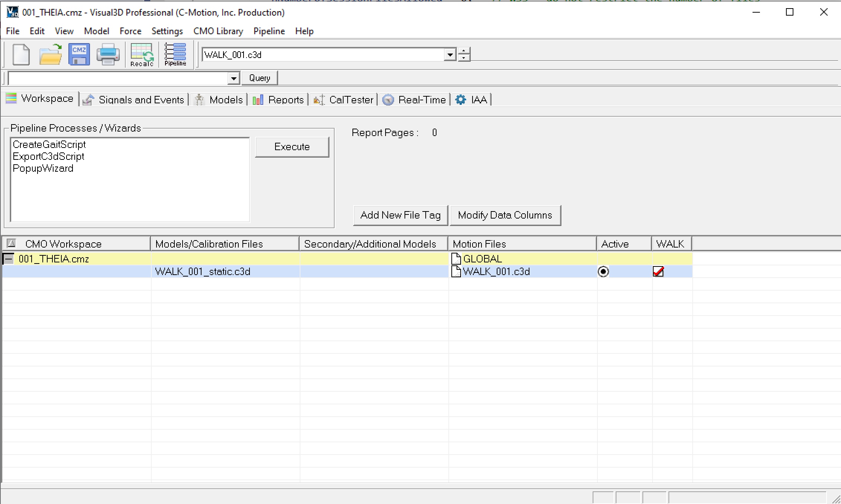
Task: Toggle Active radio button for WALK_001.c3d
Action: (603, 272)
